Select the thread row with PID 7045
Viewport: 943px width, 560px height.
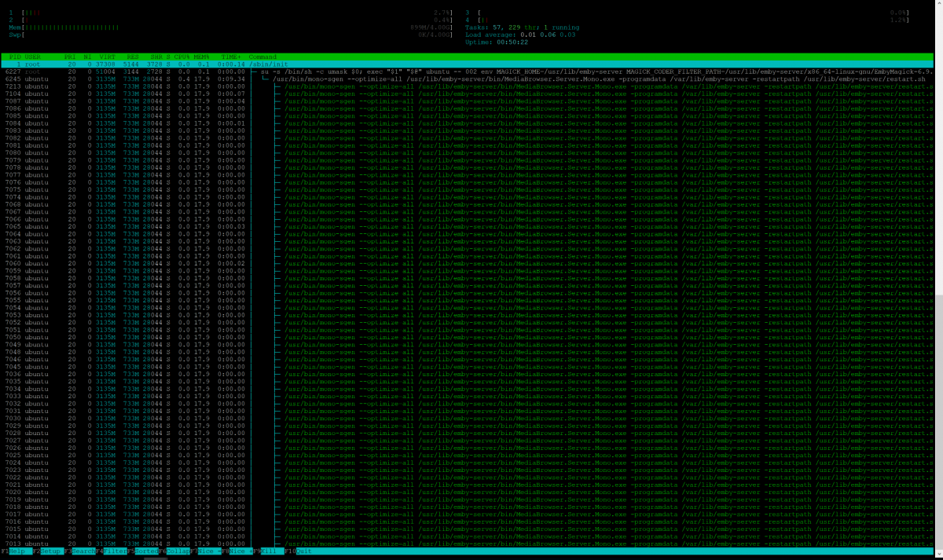pos(467,367)
